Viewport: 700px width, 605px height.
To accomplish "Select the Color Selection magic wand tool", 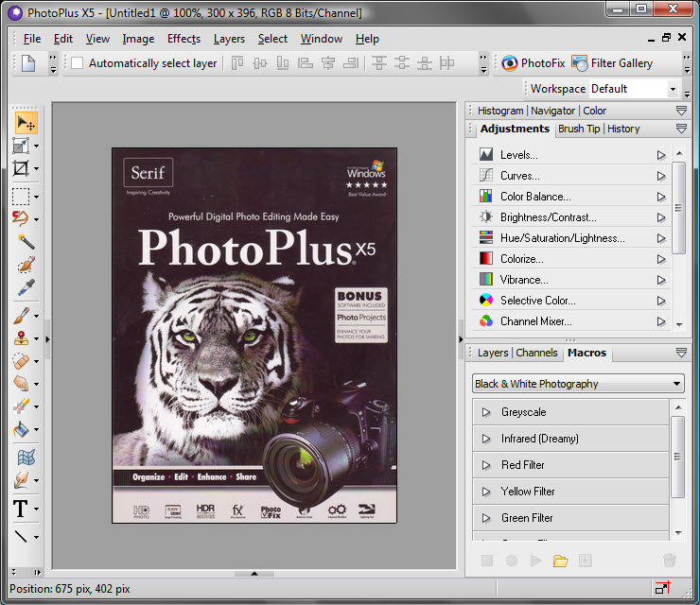I will tap(26, 242).
